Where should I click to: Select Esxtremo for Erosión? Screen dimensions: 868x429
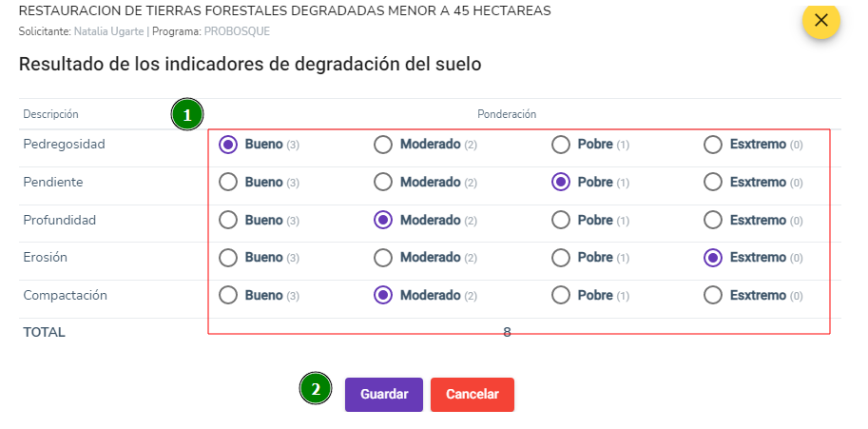click(713, 258)
